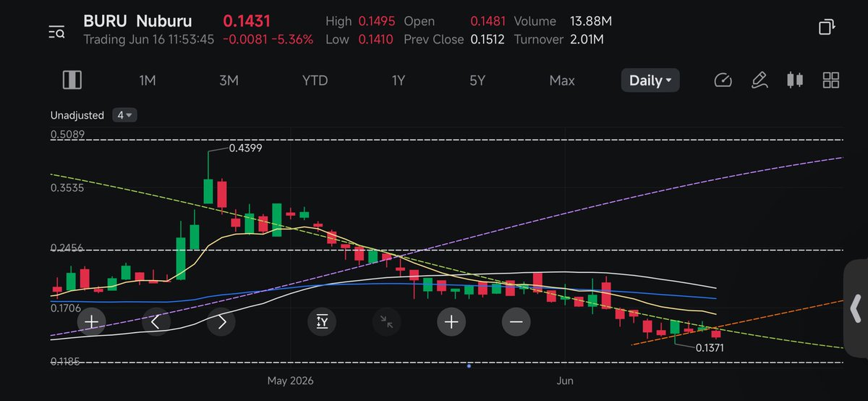Select the 1M range tab
The height and width of the screenshot is (401, 868).
148,80
